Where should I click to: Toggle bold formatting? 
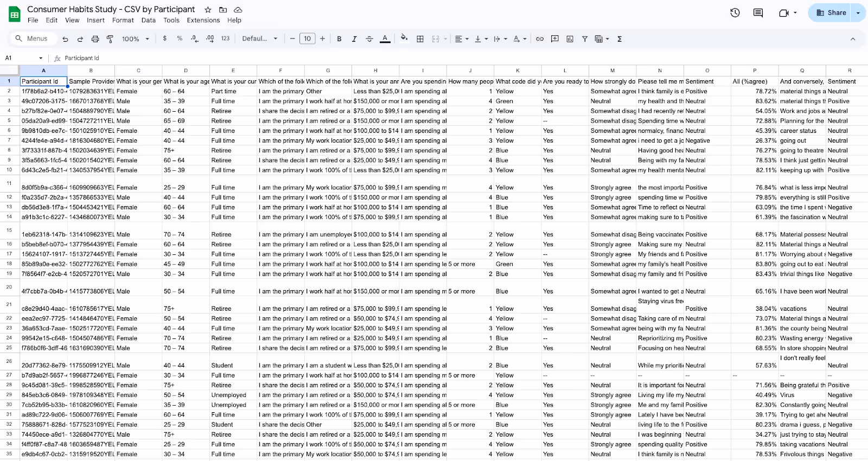point(339,39)
